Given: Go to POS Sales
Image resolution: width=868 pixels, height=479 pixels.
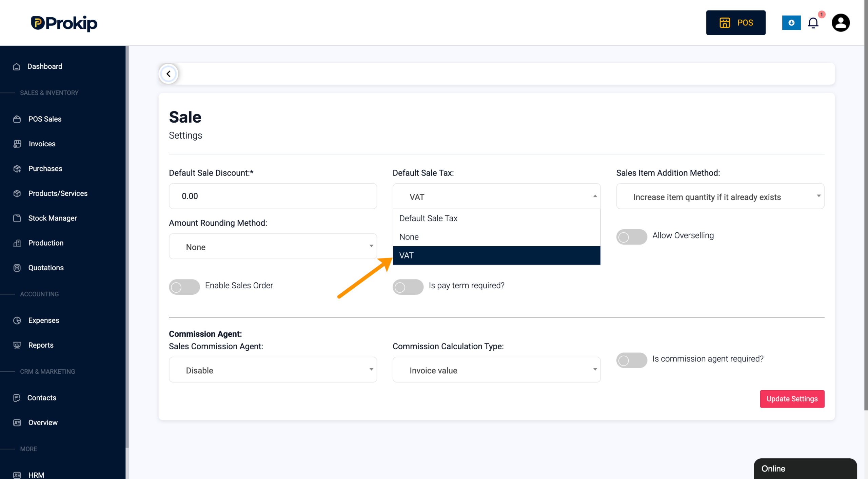Looking at the screenshot, I should (x=45, y=119).
